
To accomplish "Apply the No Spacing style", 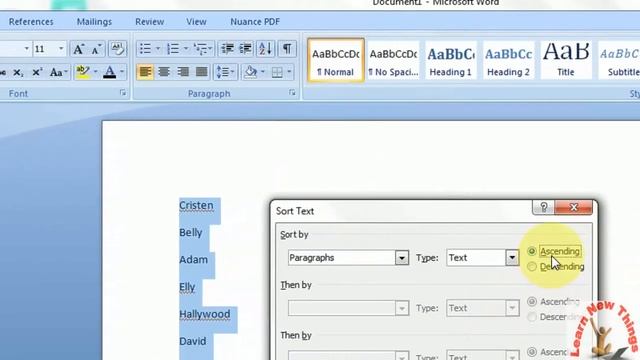I will pyautogui.click(x=393, y=60).
